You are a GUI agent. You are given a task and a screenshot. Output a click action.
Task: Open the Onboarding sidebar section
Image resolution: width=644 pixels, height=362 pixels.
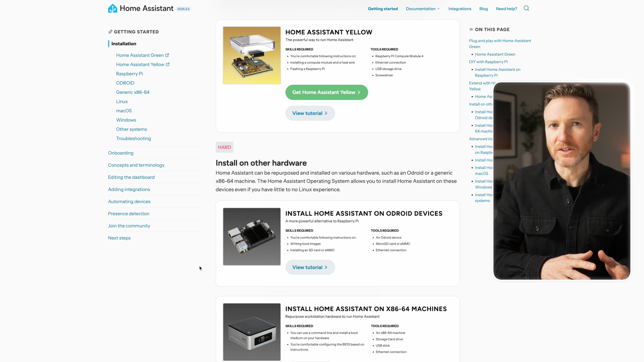pyautogui.click(x=121, y=153)
